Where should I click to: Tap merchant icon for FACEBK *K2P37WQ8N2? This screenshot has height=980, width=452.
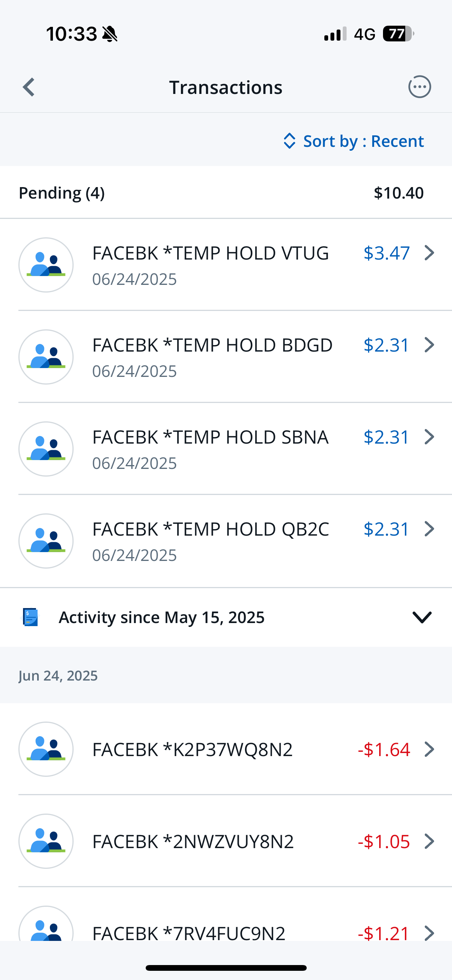46,749
